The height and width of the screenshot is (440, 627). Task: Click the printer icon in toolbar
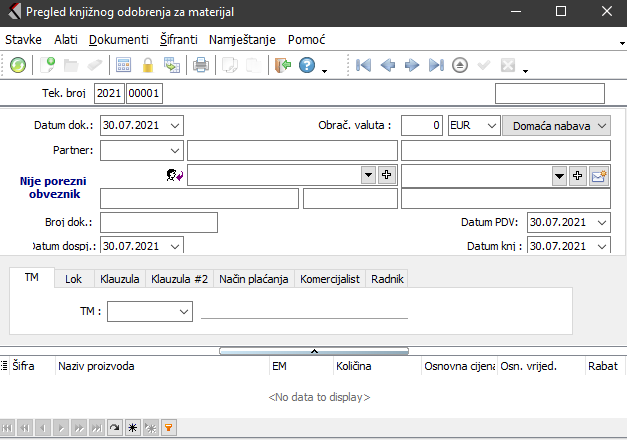[x=201, y=65]
